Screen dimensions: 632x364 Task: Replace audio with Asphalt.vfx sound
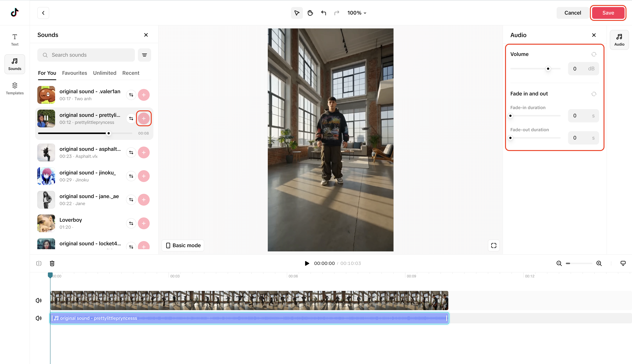pyautogui.click(x=131, y=152)
